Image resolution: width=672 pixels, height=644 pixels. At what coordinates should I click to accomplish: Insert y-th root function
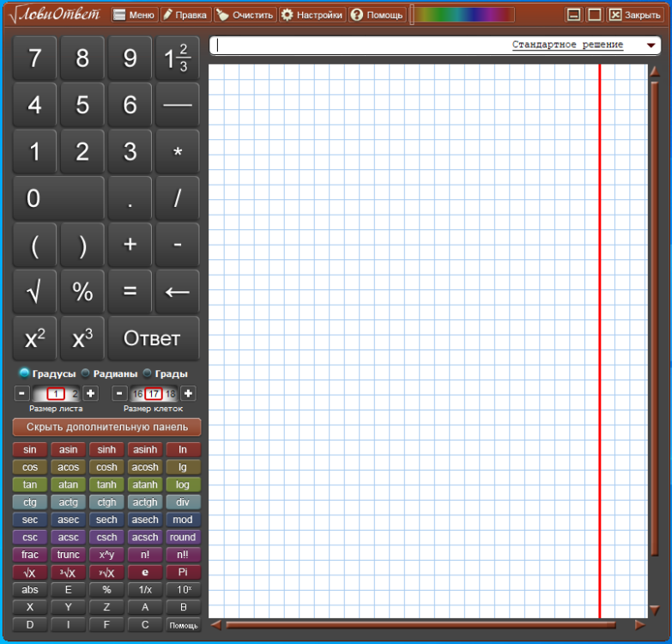coord(106,572)
